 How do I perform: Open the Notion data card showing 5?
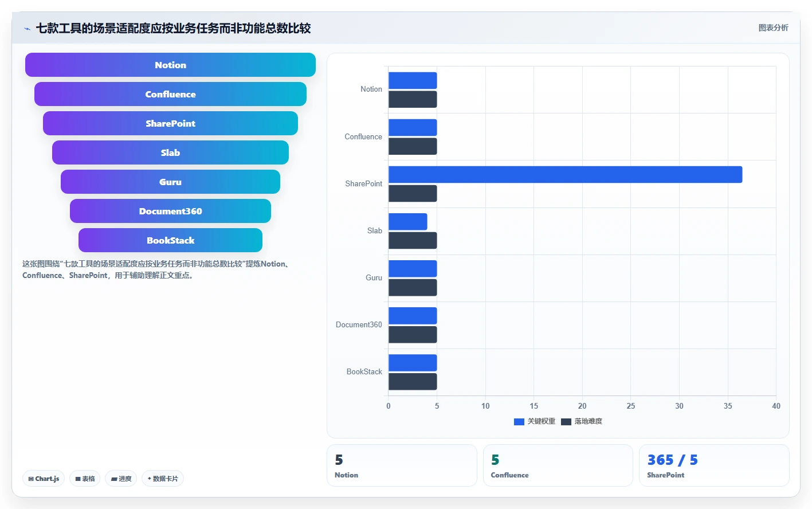point(402,465)
